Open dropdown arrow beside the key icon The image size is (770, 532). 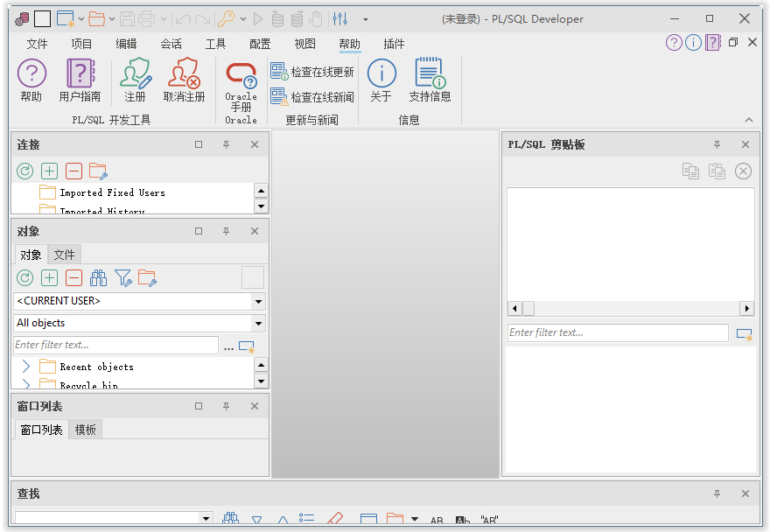tap(243, 19)
